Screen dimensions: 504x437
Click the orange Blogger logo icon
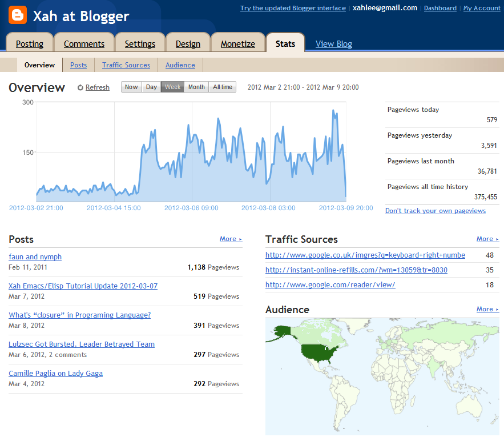(18, 15)
